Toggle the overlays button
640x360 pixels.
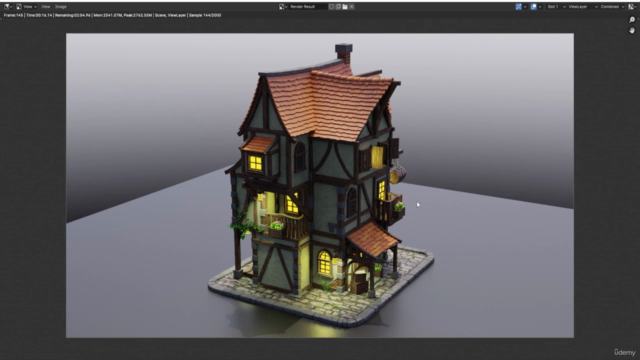[533, 7]
